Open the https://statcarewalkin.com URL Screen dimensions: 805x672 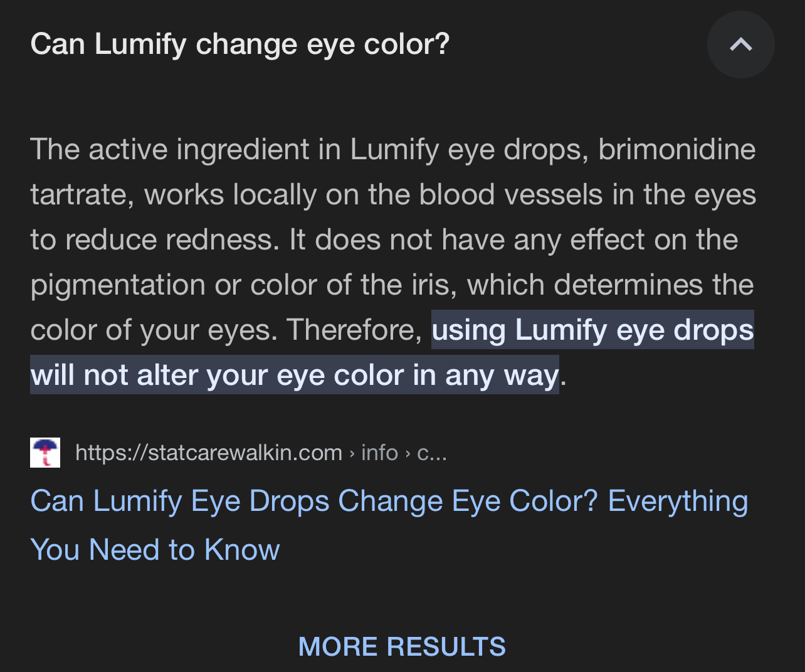point(209,453)
